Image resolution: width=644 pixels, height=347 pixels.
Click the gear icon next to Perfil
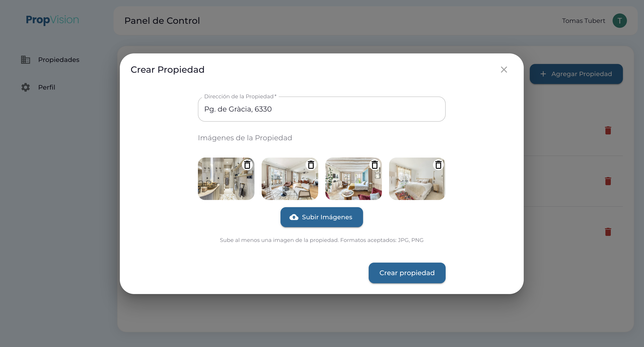click(x=26, y=87)
